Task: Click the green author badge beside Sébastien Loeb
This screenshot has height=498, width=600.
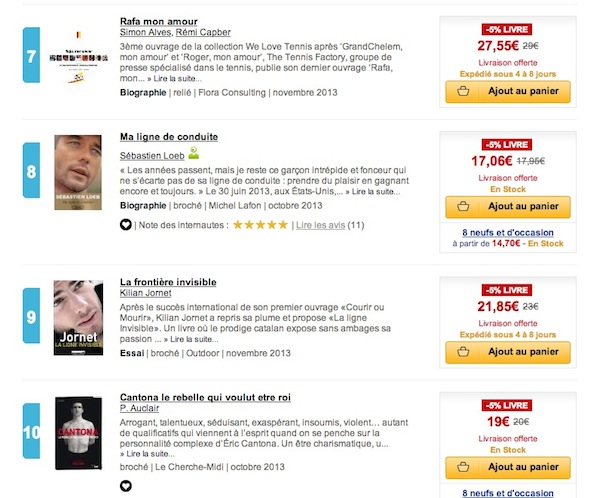Action: (x=194, y=153)
